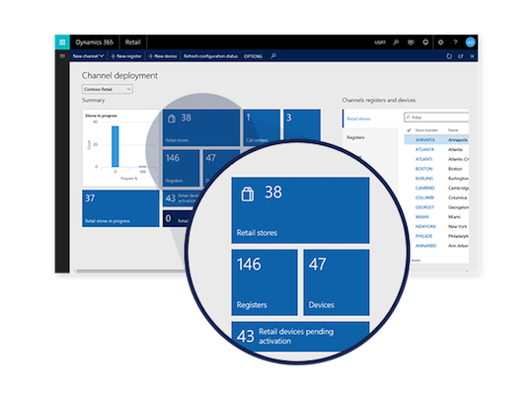
Task: Open the help question mark icon
Action: point(455,42)
